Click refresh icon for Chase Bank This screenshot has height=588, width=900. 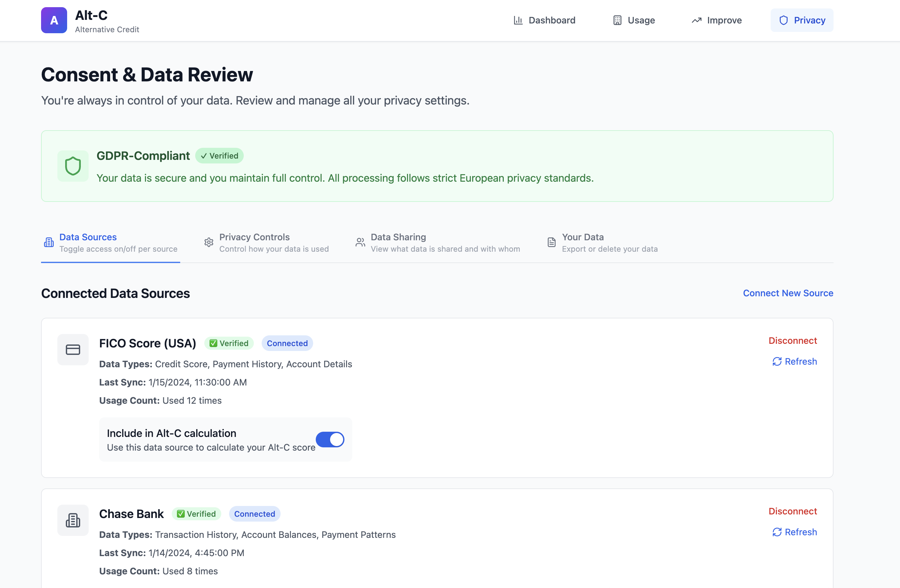(777, 532)
